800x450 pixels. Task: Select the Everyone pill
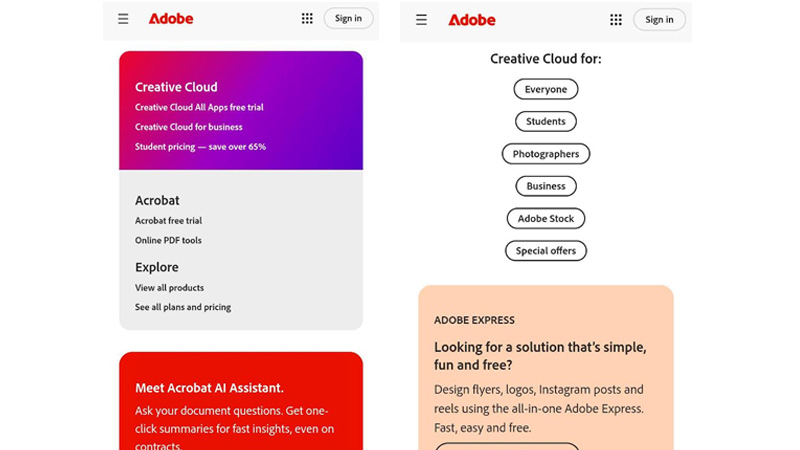point(546,89)
